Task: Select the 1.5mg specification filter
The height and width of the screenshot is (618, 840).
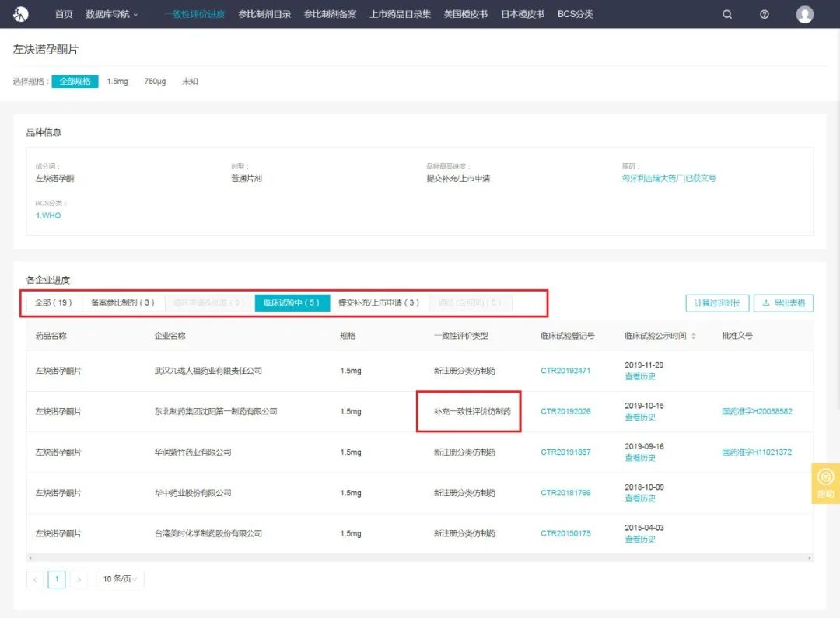Action: (x=117, y=82)
